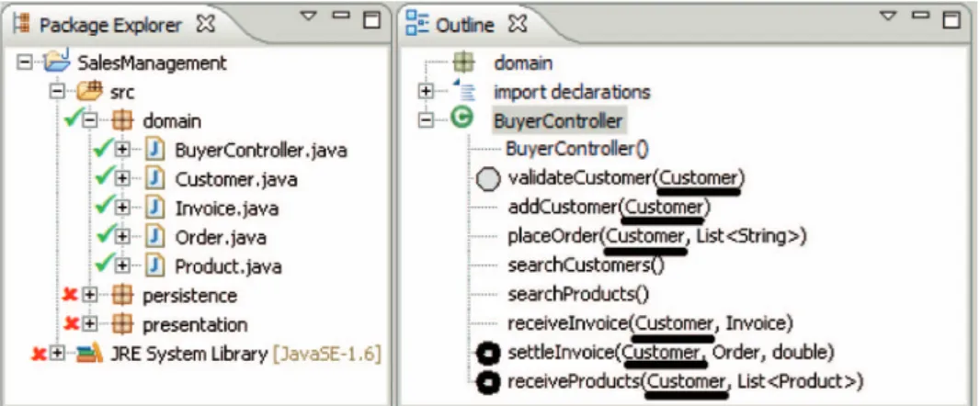980x406 pixels.
Task: Expand BuyerController.java in Package Explorer
Action: click(x=122, y=151)
